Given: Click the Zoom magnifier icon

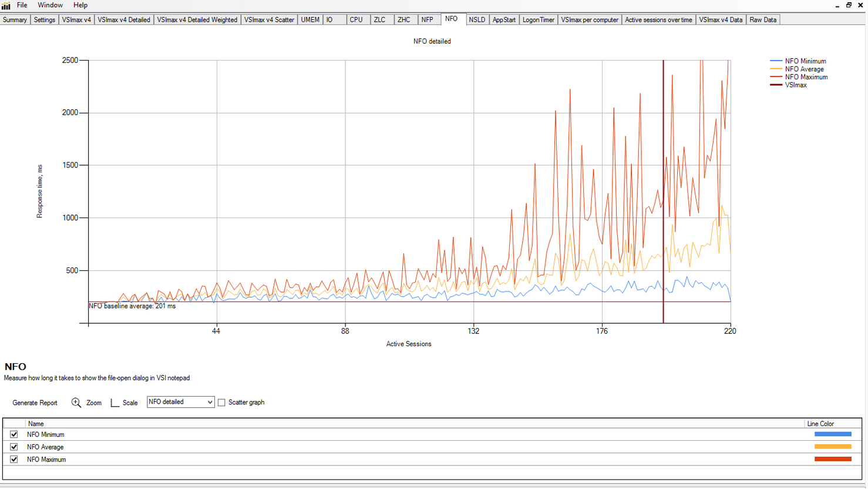Looking at the screenshot, I should click(76, 403).
